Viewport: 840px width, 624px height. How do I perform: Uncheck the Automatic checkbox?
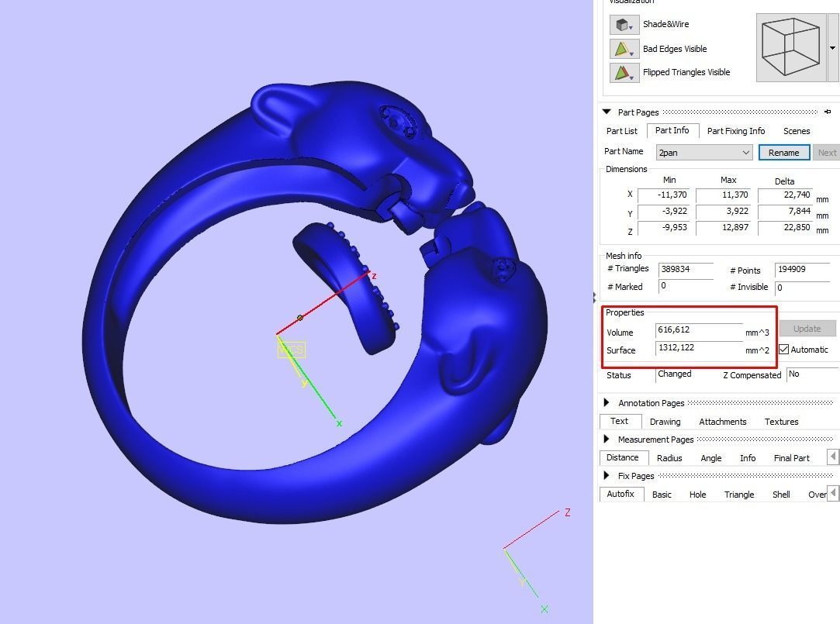[783, 350]
